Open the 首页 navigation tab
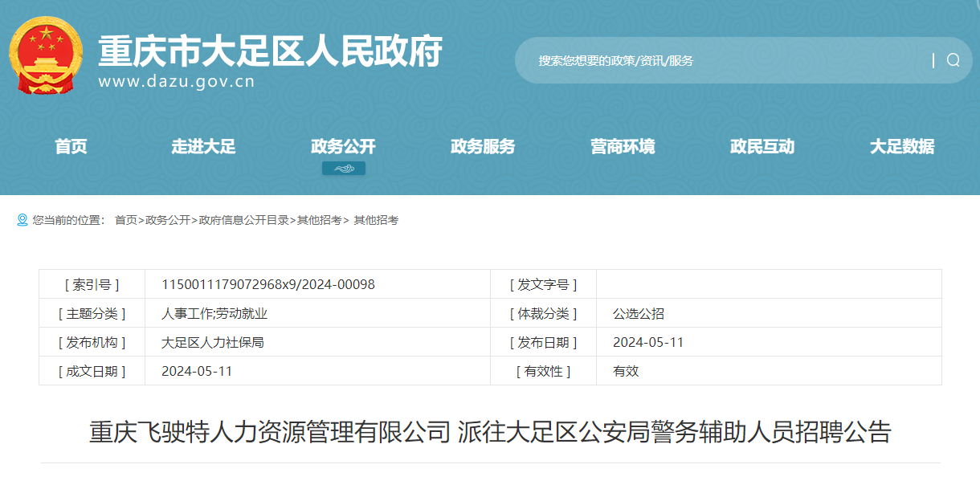Viewport: 980px width, 493px height. click(x=71, y=146)
